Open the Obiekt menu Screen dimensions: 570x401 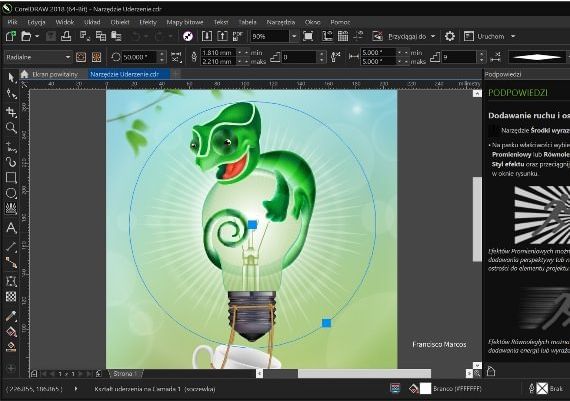(x=120, y=22)
